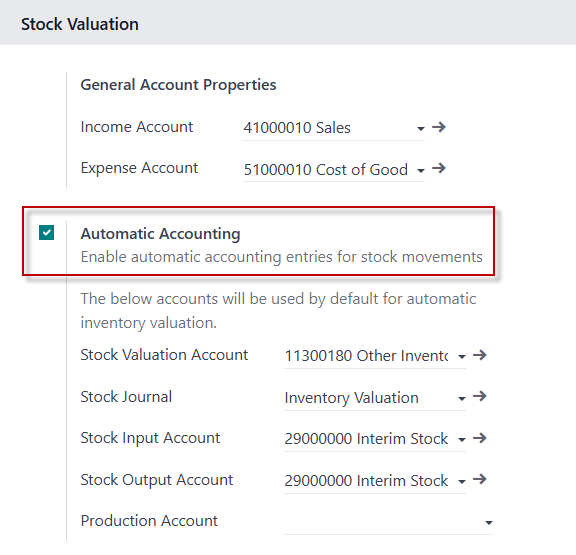Click the Production Account label
Image resolution: width=576 pixels, height=555 pixels.
pyautogui.click(x=149, y=521)
